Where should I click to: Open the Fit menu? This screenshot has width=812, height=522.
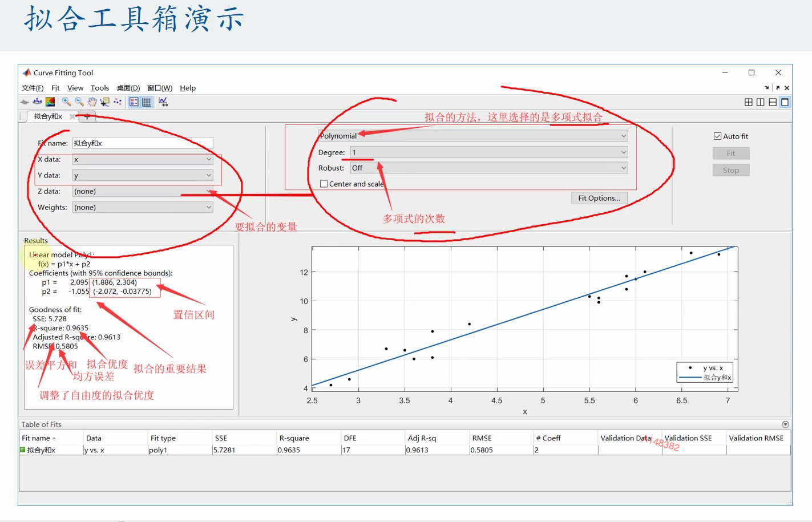[55, 88]
